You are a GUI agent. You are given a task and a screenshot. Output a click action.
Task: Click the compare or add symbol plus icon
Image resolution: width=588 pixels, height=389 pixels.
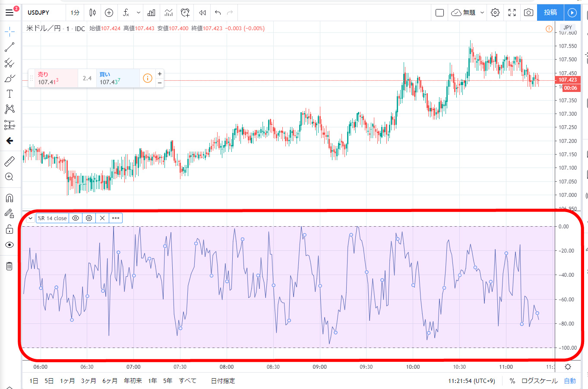click(109, 13)
